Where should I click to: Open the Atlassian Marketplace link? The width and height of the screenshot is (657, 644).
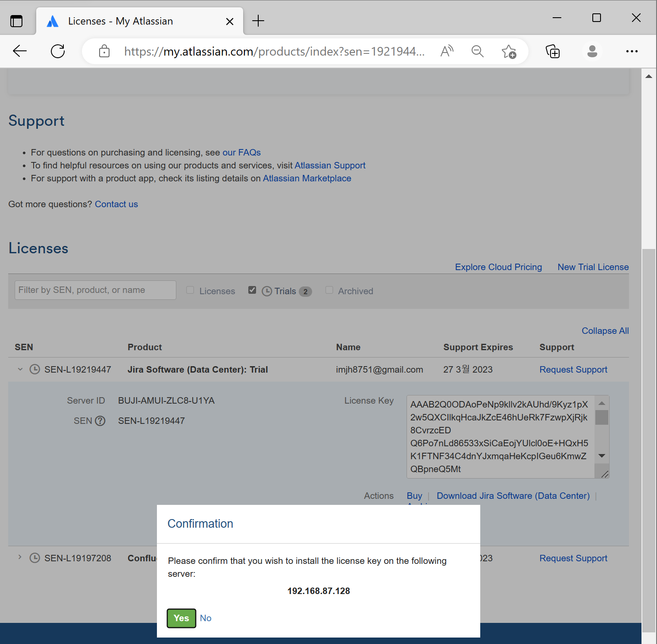pyautogui.click(x=307, y=178)
